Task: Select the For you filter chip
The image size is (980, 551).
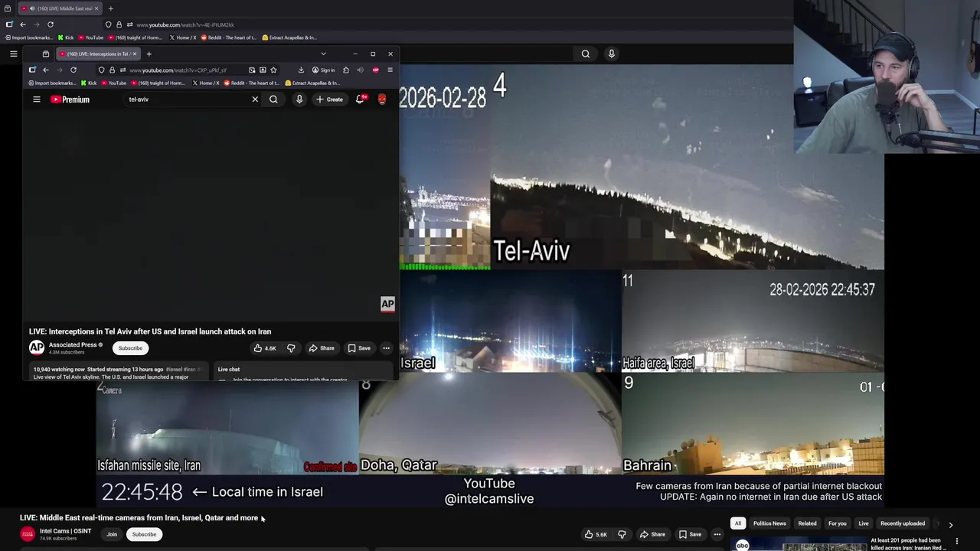Action: pyautogui.click(x=837, y=523)
